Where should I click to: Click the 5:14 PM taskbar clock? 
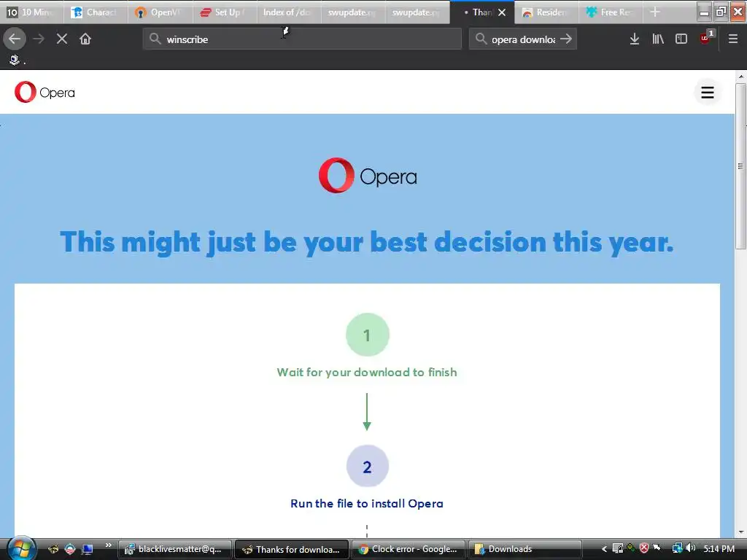719,548
